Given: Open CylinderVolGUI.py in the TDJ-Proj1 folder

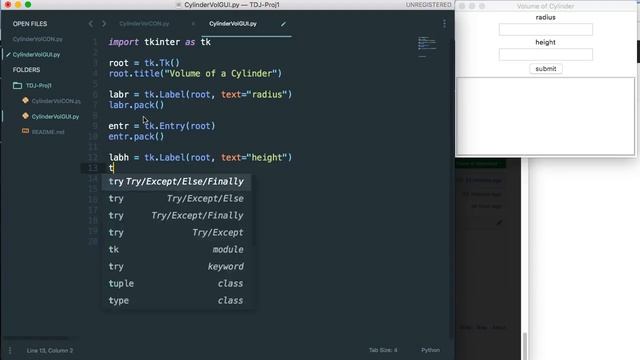Looking at the screenshot, I should tap(56, 116).
